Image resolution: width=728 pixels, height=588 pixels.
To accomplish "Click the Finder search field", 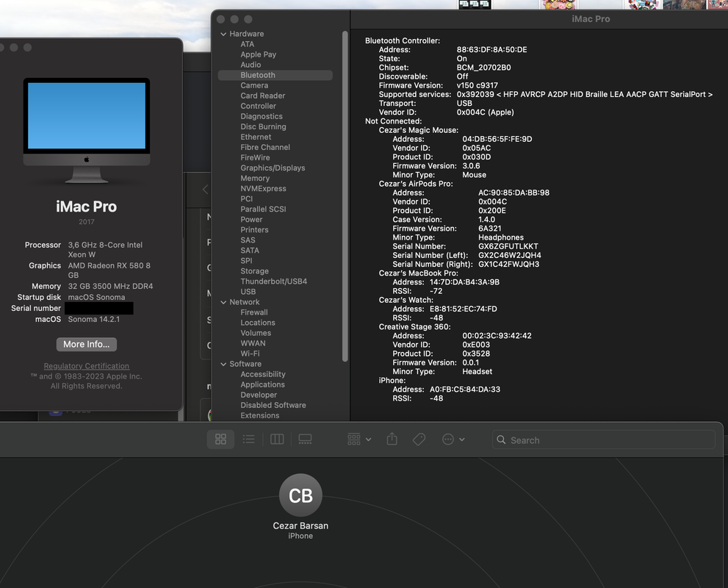I will click(604, 440).
